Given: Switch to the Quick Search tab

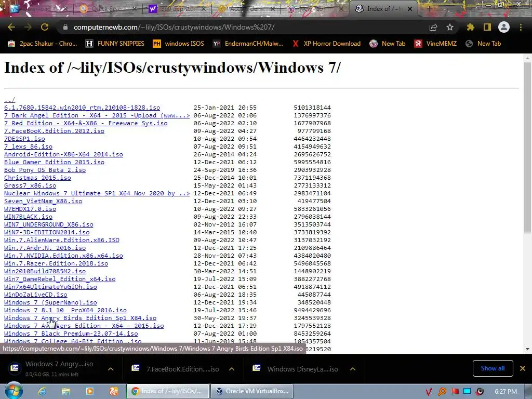Looking at the screenshot, I should [x=108, y=9].
